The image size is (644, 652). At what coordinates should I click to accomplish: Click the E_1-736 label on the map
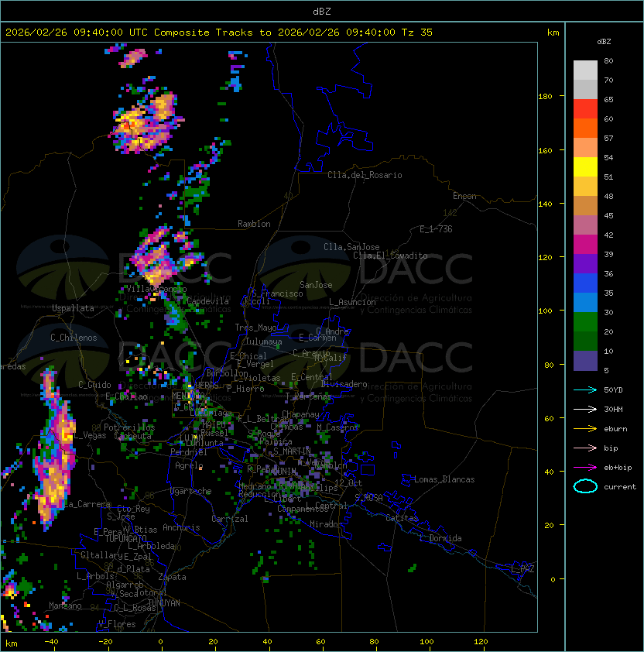coord(436,229)
